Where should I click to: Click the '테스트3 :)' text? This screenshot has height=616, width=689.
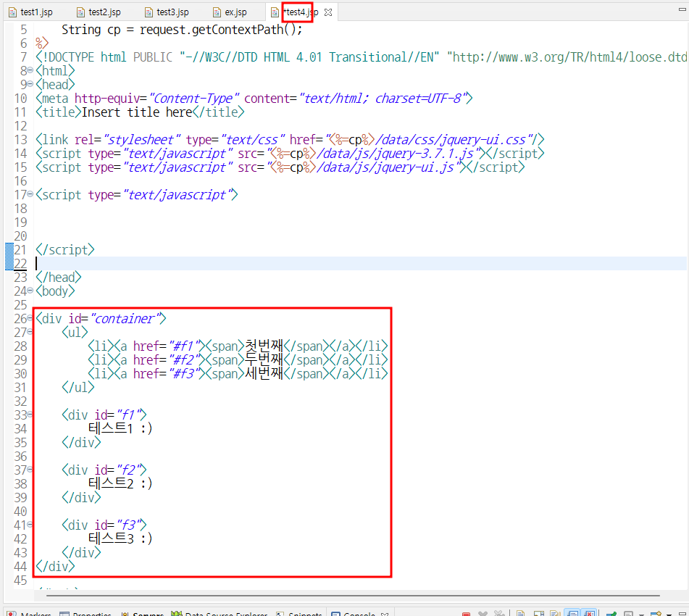(x=120, y=538)
